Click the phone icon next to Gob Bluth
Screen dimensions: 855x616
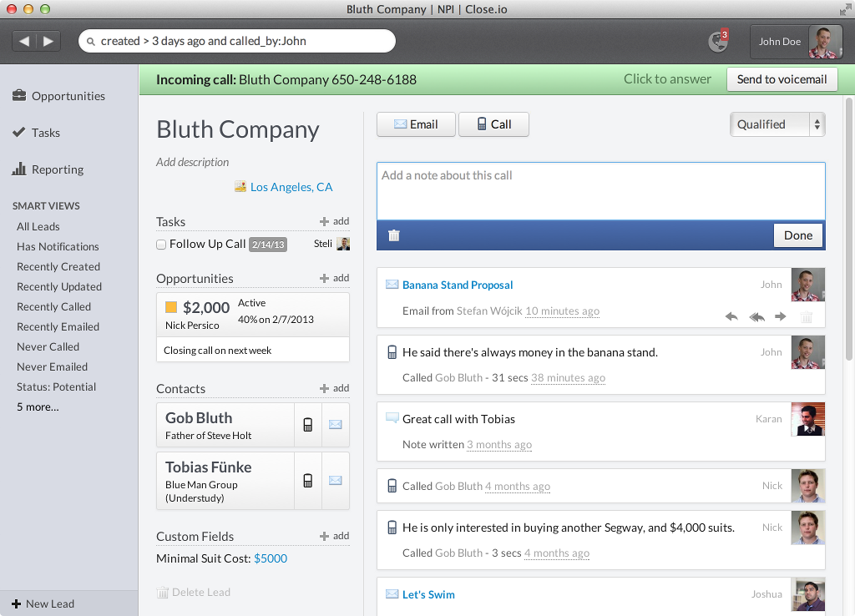308,425
